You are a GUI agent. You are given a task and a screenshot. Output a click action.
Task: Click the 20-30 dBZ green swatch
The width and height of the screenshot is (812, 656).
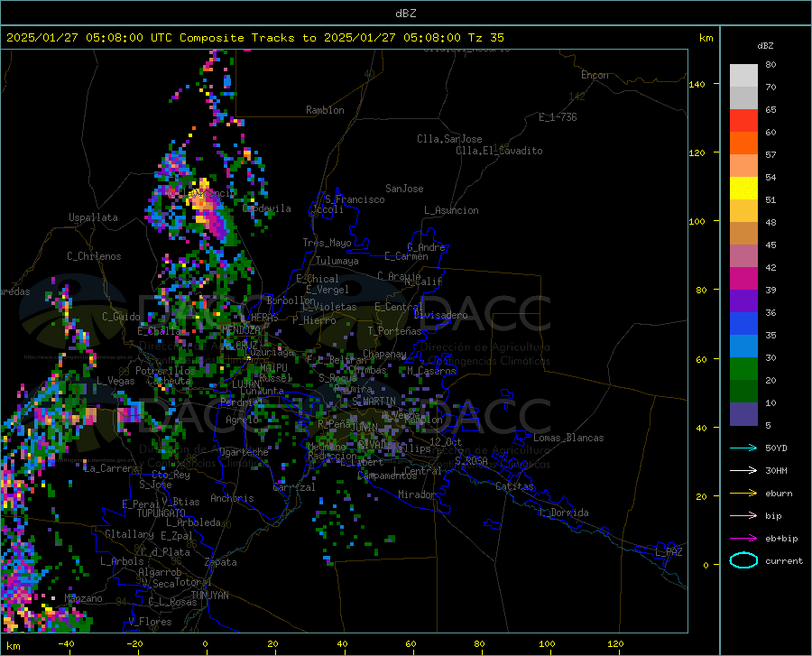pos(743,369)
